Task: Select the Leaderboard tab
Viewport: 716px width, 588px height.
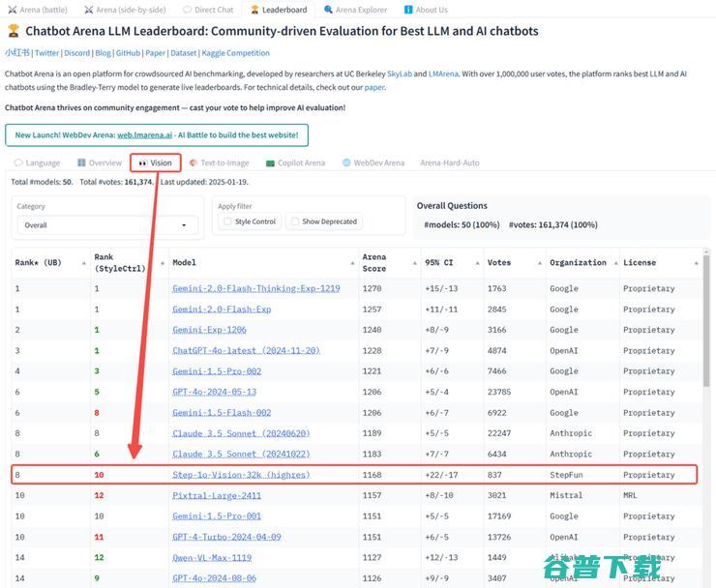Action: [x=279, y=10]
